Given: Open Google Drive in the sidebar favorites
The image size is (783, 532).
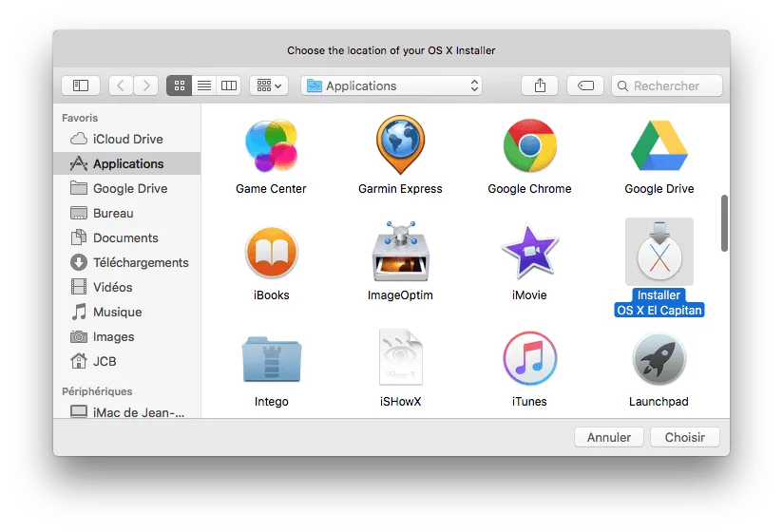Looking at the screenshot, I should pos(127,188).
